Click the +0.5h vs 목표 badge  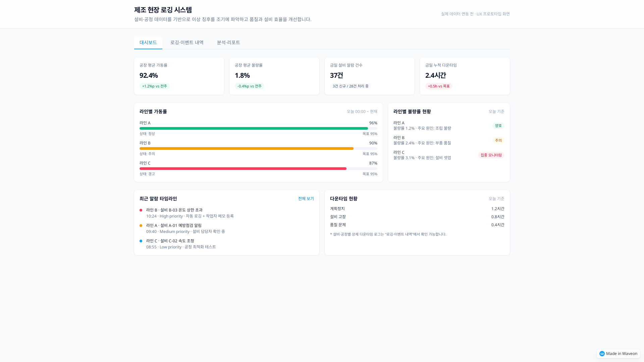click(x=439, y=86)
